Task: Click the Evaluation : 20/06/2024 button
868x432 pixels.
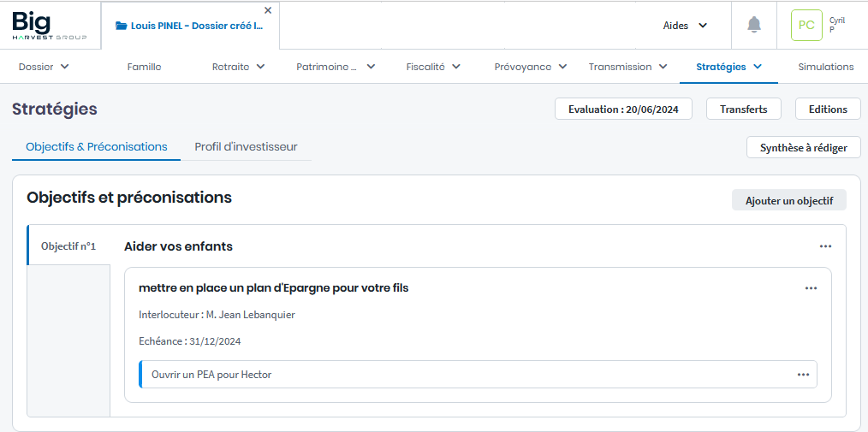Action: point(623,109)
